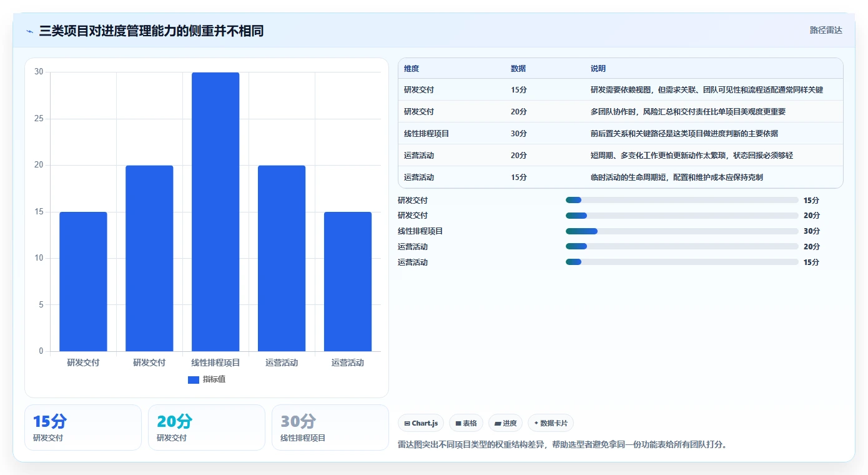Image resolution: width=868 pixels, height=475 pixels.
Task: Click the 运营活动 chart bar at value 20
Action: pyautogui.click(x=282, y=258)
